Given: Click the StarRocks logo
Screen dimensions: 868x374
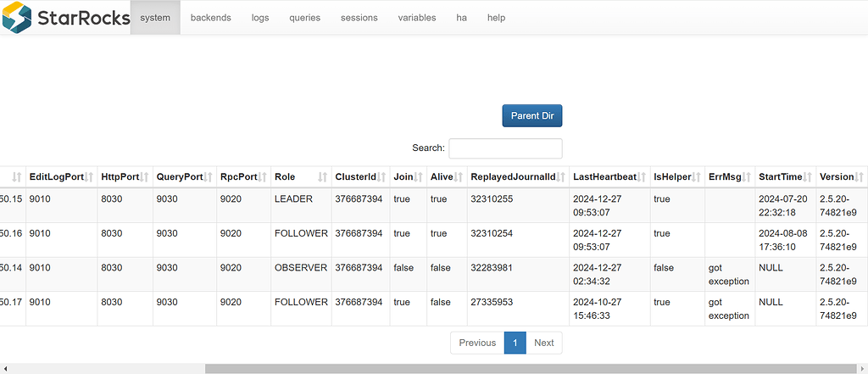Looking at the screenshot, I should coord(66,17).
